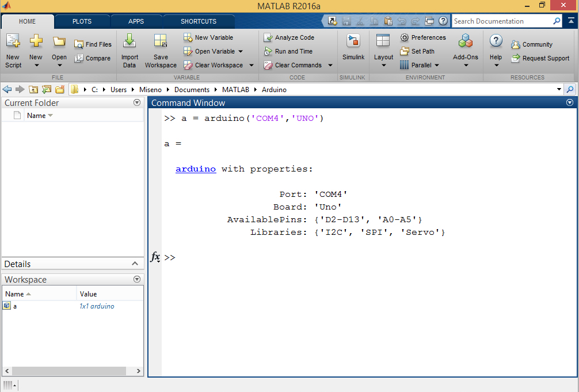Run Analyze Code
The width and height of the screenshot is (579, 392).
coord(289,37)
